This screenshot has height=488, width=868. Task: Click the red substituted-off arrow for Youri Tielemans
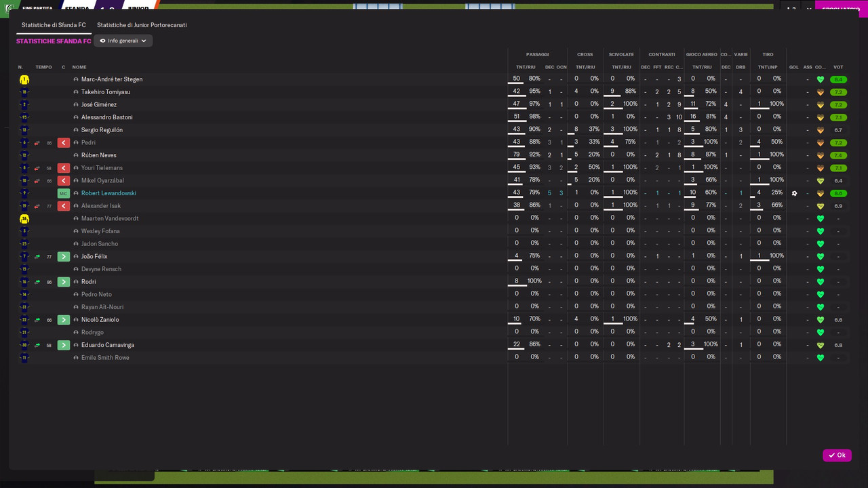[x=64, y=168]
